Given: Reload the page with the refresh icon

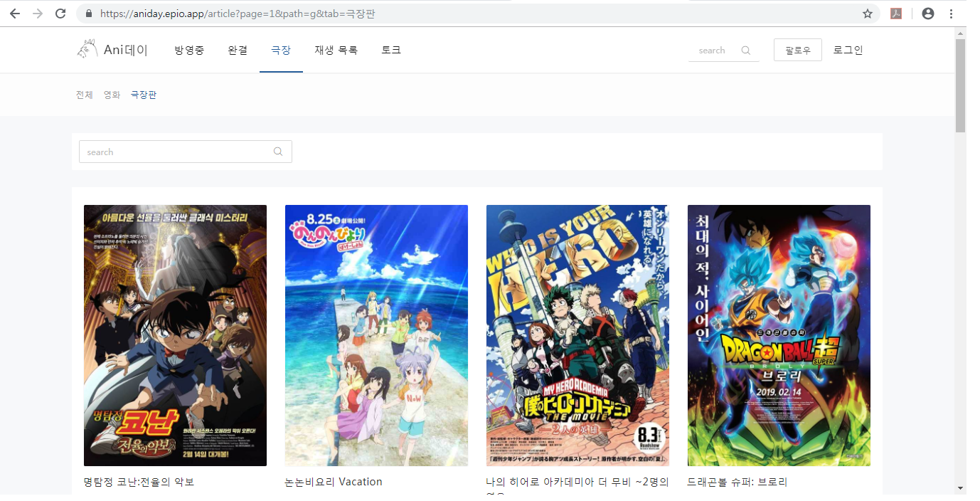Looking at the screenshot, I should point(60,14).
